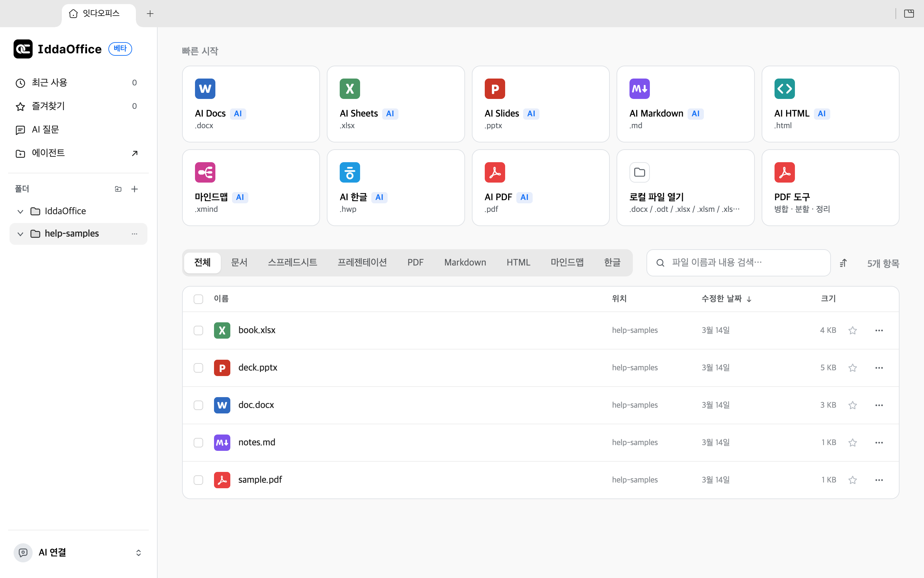The width and height of the screenshot is (924, 578).
Task: Collapse the help-samples folder chevron
Action: (21, 234)
